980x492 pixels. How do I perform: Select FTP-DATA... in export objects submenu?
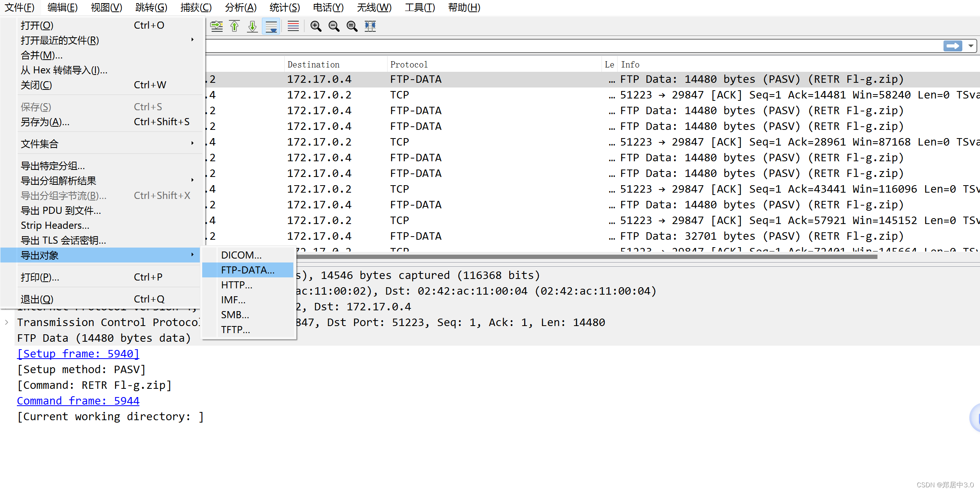tap(248, 270)
